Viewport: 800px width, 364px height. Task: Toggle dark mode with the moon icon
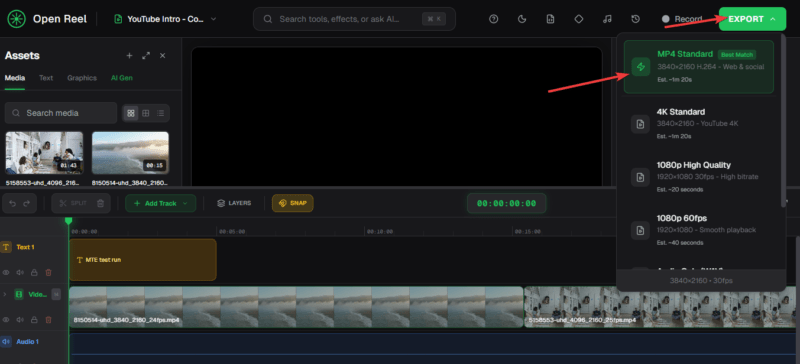pyautogui.click(x=522, y=19)
